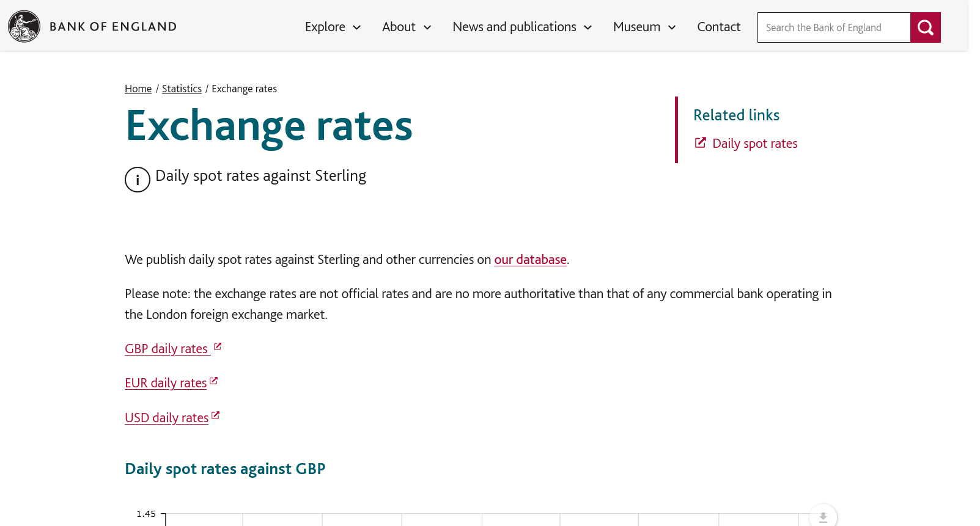Viewport: 980px width, 526px height.
Task: Click the external-link icon after GBP daily rates
Action: 218,346
